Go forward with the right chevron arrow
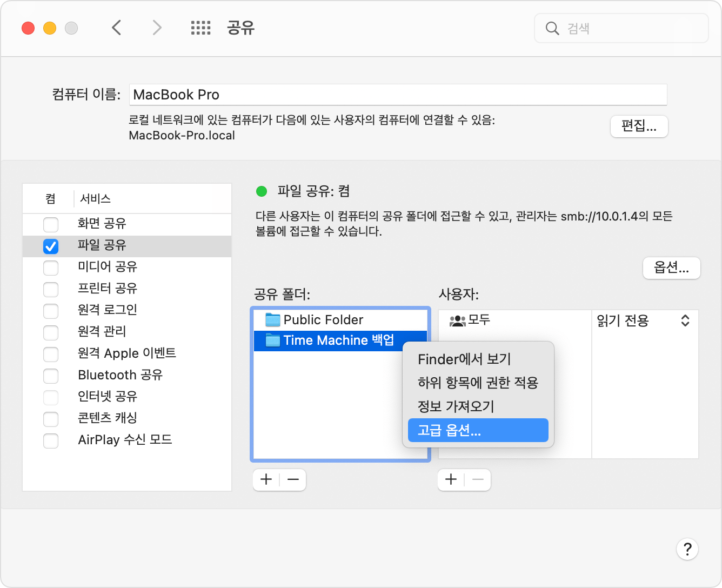 [x=157, y=28]
